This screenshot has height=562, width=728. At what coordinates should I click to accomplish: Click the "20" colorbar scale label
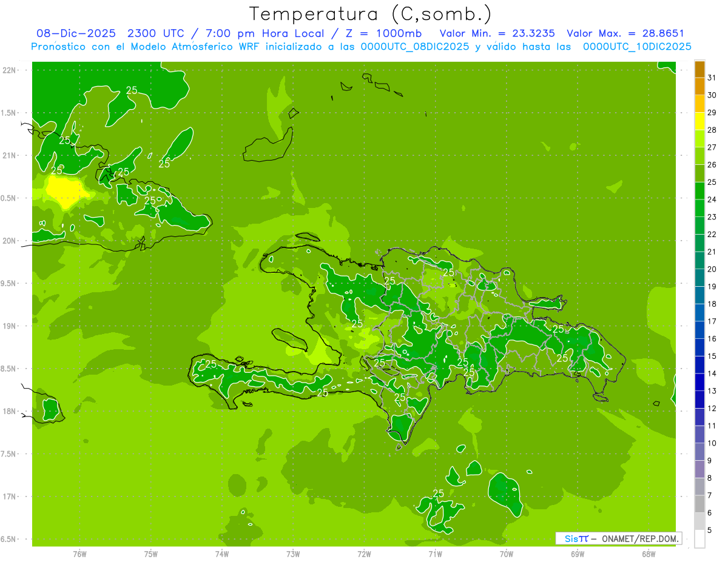click(x=712, y=269)
